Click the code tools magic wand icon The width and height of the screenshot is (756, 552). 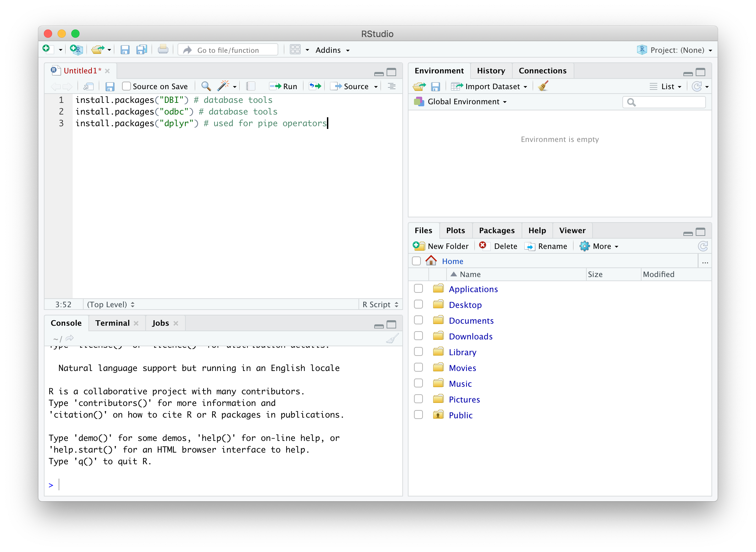(x=223, y=86)
